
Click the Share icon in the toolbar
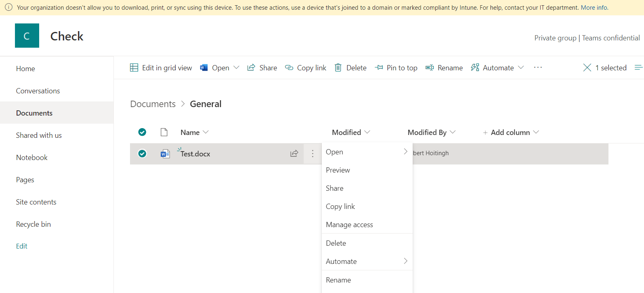point(251,67)
